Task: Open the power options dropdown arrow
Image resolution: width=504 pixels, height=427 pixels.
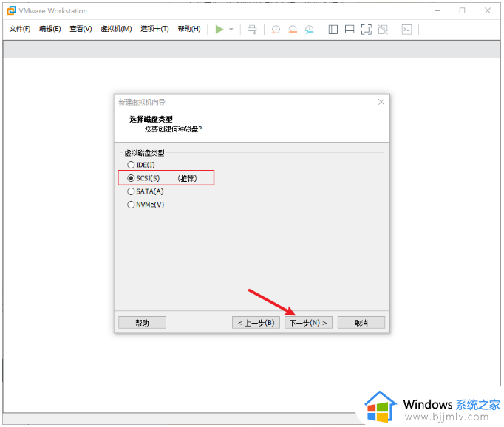Action: 231,30
